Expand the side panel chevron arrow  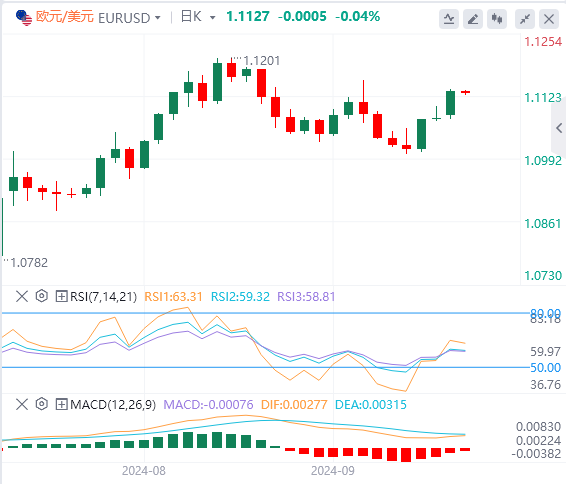[x=559, y=128]
